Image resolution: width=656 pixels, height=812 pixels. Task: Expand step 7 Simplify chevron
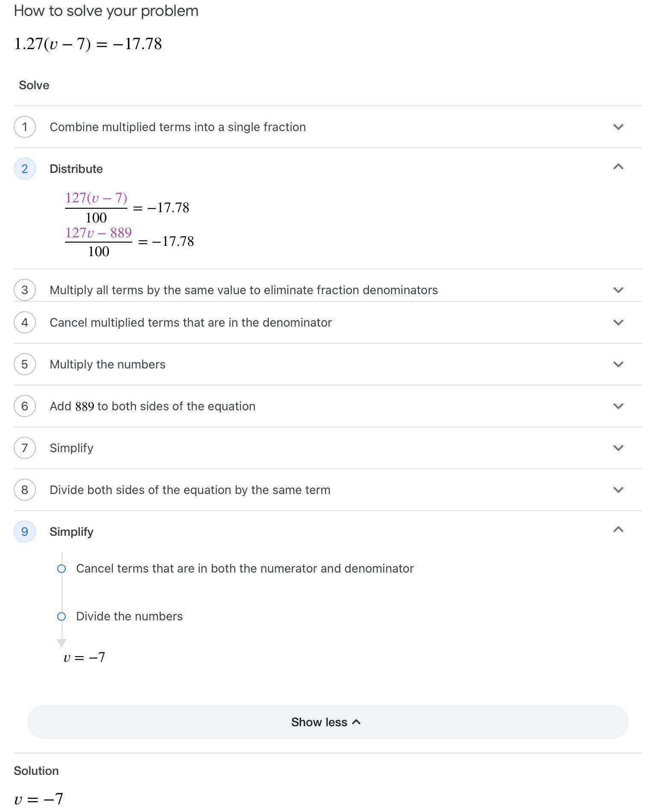pos(618,448)
